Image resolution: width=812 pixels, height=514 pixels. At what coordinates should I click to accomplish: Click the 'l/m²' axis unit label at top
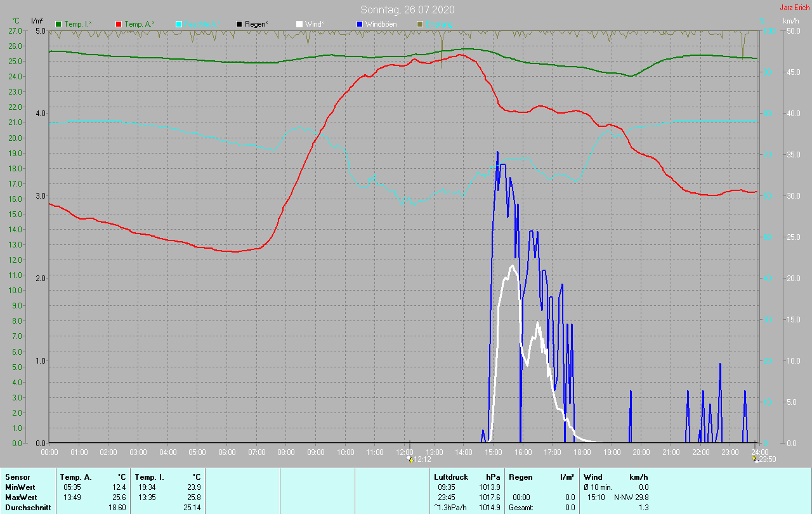pyautogui.click(x=37, y=22)
